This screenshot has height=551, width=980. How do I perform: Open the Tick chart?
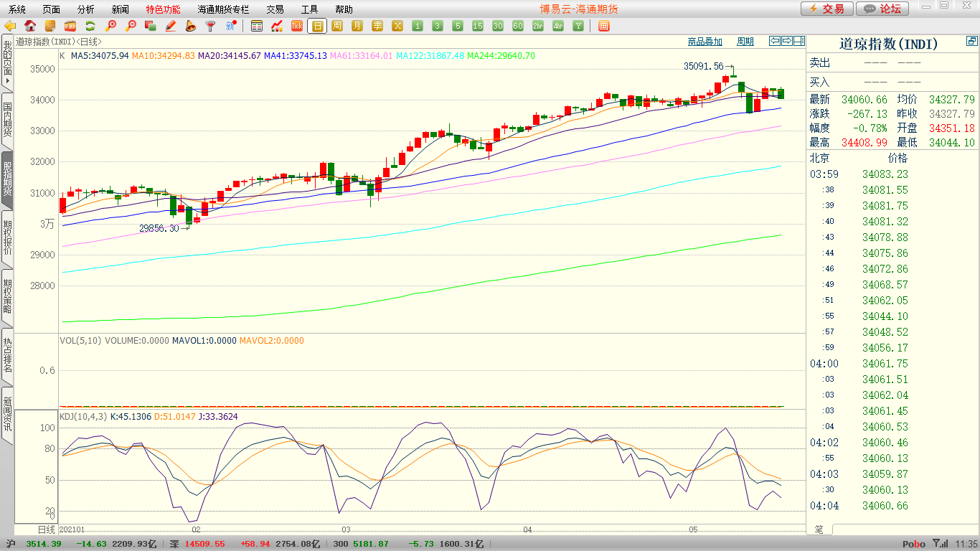tap(297, 27)
